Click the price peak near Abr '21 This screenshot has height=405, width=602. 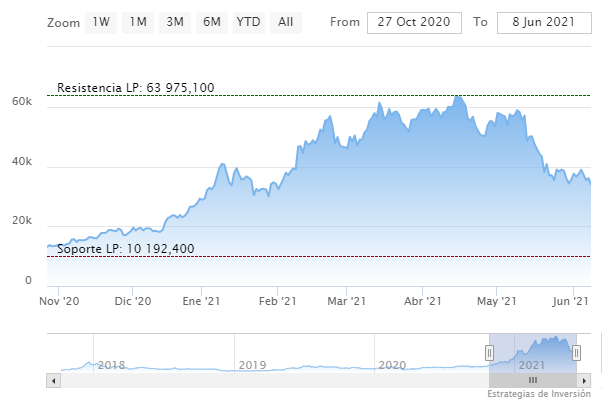point(458,97)
